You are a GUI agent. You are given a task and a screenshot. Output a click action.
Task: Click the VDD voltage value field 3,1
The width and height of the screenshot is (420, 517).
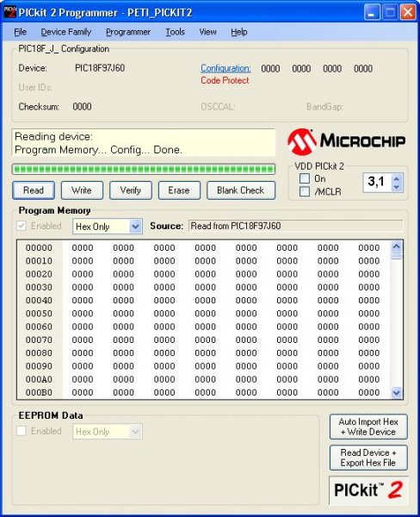click(378, 183)
